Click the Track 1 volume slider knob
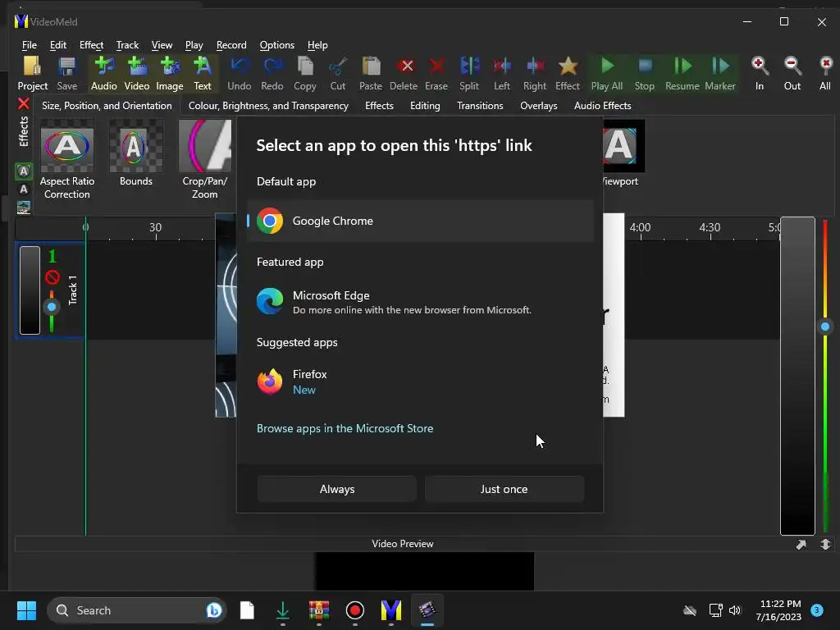 (x=52, y=307)
